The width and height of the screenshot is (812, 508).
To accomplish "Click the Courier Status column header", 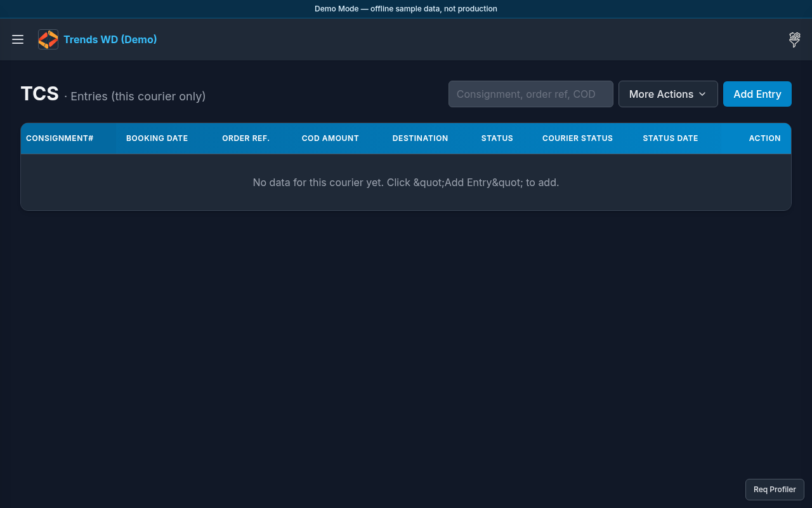I will [577, 138].
